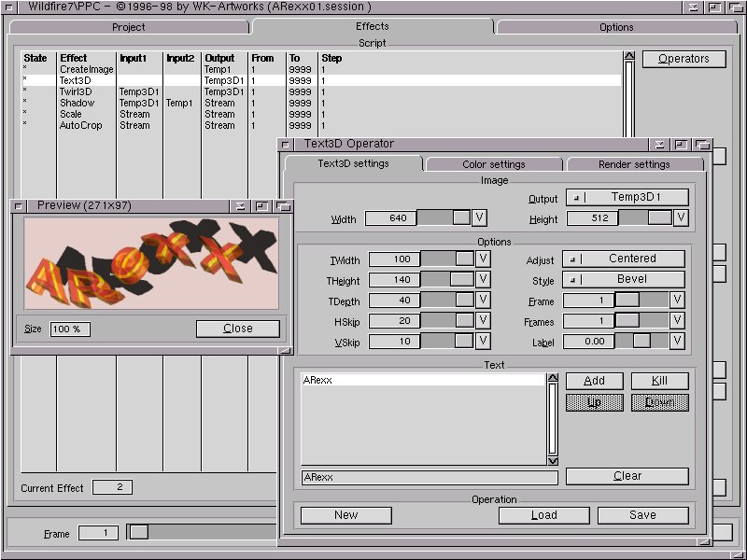
Task: Switch to the Color settings tab
Action: [494, 165]
